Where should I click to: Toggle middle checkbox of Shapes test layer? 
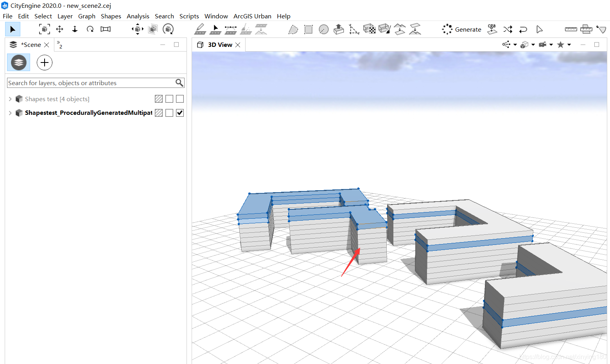tap(169, 99)
